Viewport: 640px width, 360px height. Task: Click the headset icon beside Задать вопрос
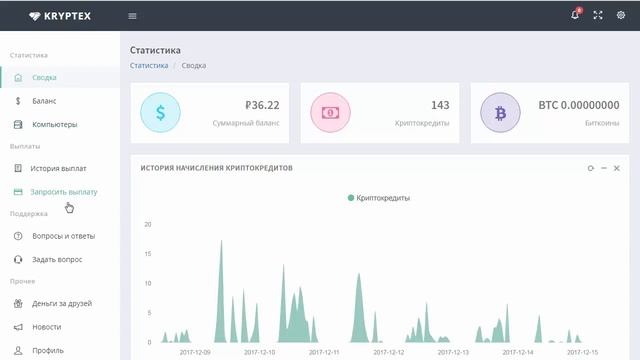[18, 260]
